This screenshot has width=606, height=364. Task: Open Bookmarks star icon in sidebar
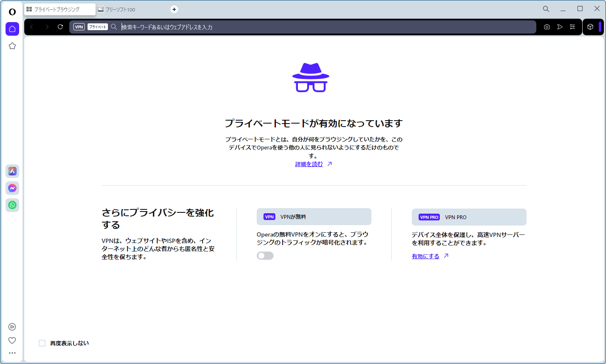[x=12, y=46]
